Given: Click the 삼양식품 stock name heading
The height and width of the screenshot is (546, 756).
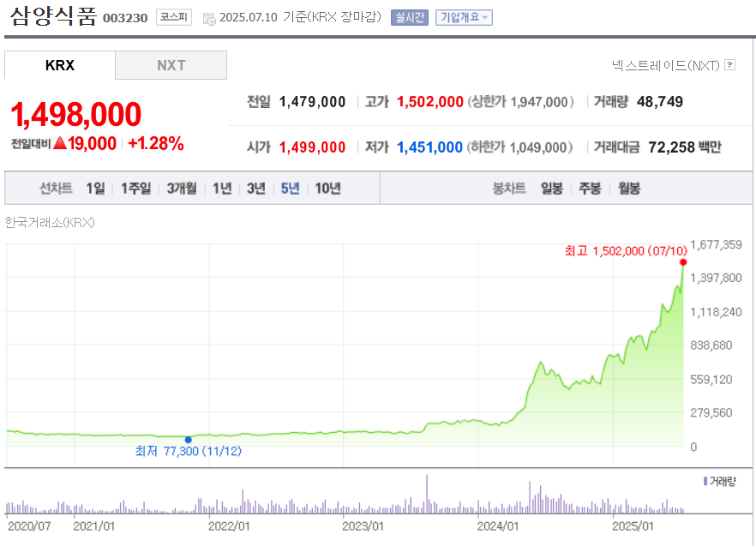Looking at the screenshot, I should (x=53, y=17).
